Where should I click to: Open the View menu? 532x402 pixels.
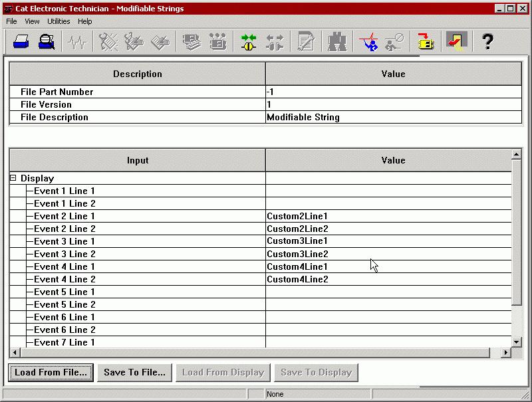[x=32, y=21]
